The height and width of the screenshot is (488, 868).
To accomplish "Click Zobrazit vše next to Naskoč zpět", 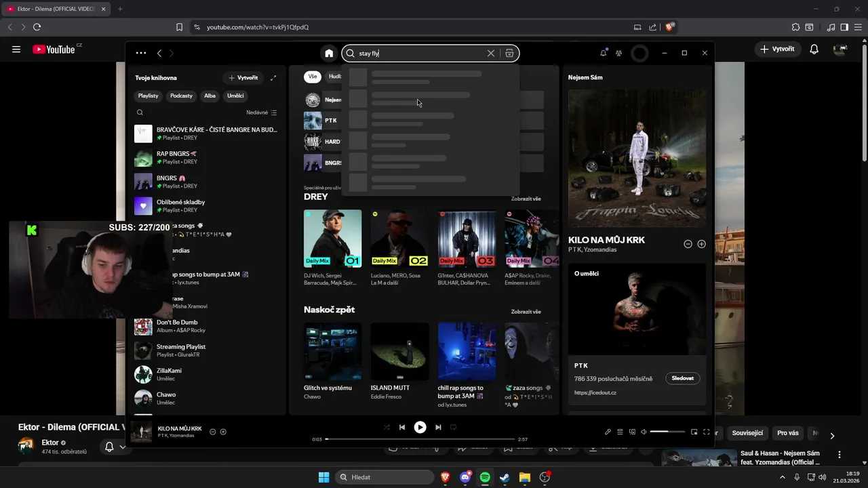I will tap(526, 312).
